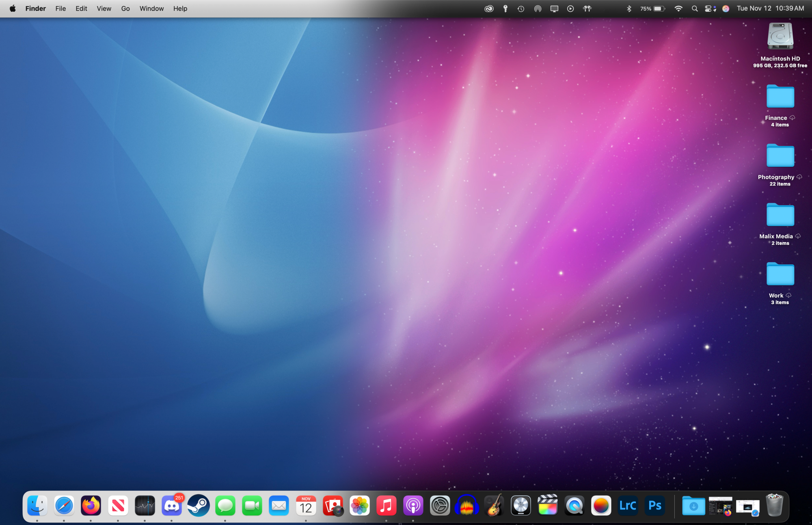Open Spotlight search in the menu bar
Screen dimensions: 812x525
point(695,8)
